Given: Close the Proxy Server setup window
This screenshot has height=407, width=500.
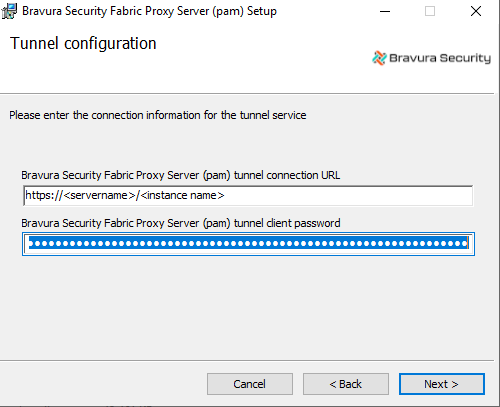Looking at the screenshot, I should tap(476, 11).
